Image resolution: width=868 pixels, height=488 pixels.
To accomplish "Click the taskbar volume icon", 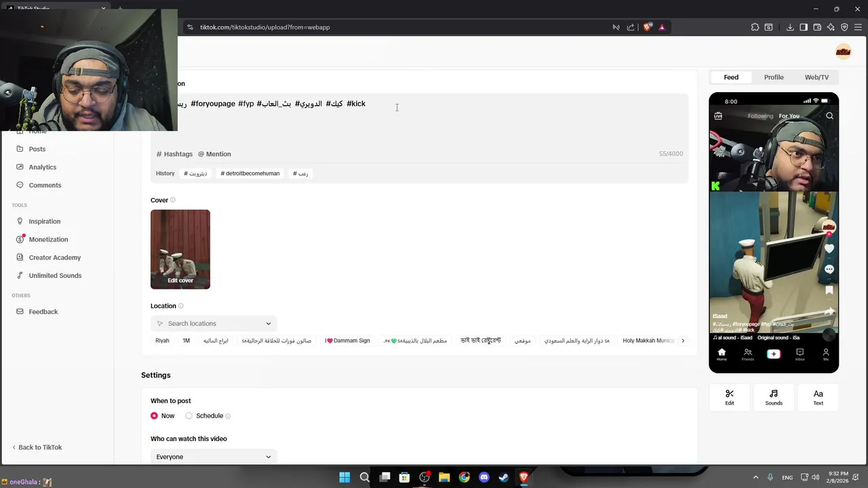I will pyautogui.click(x=815, y=477).
